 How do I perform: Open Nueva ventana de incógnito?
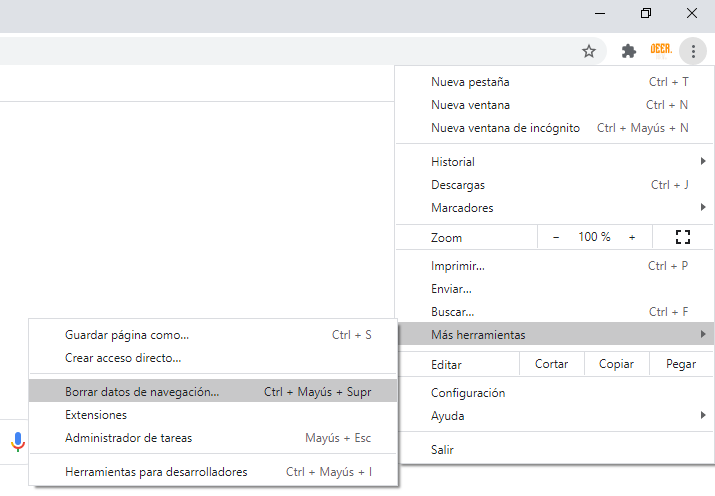pos(554,128)
